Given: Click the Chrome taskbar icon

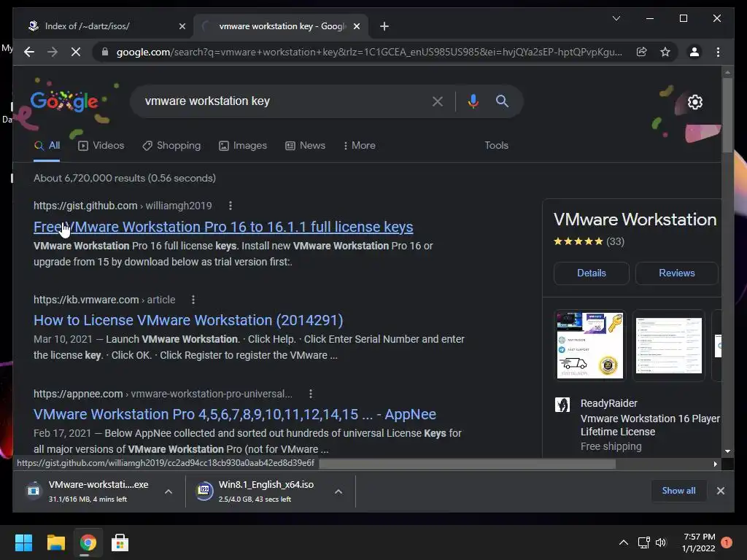Looking at the screenshot, I should [88, 542].
